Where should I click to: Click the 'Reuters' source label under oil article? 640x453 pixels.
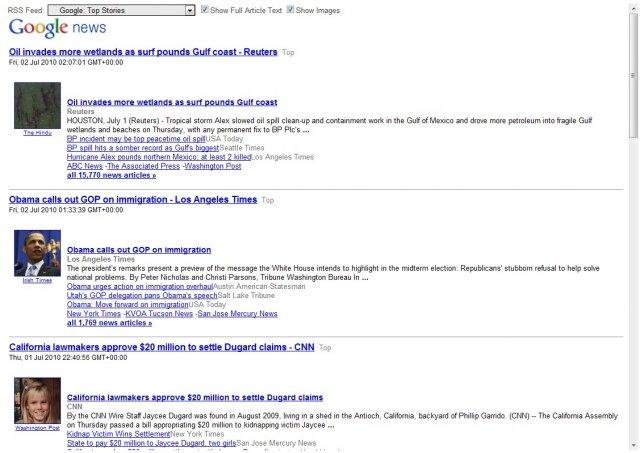click(80, 111)
